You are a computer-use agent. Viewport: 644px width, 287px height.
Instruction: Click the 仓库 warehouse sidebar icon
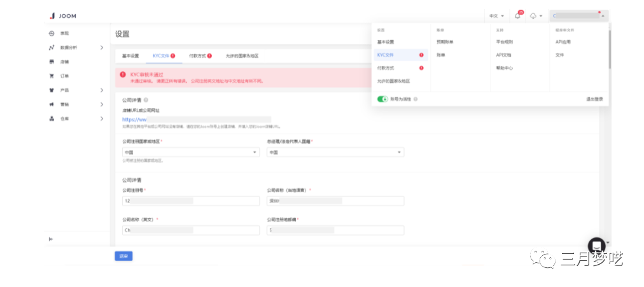click(52, 118)
